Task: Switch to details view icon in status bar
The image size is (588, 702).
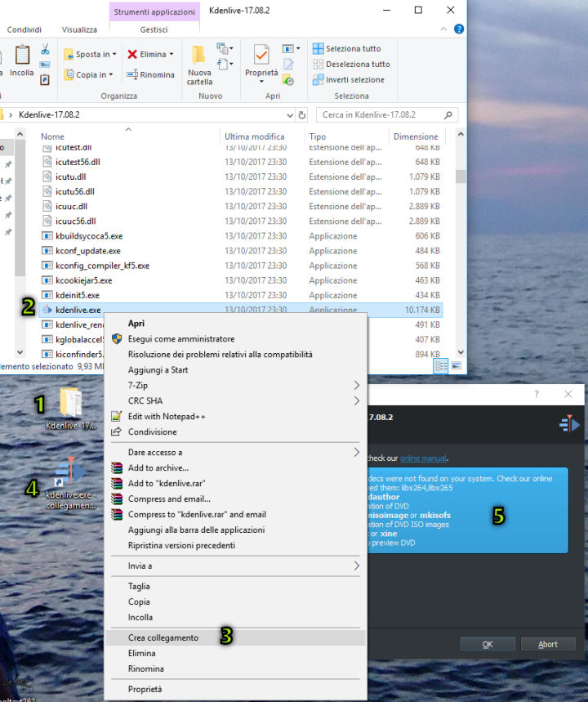Action: click(x=441, y=366)
